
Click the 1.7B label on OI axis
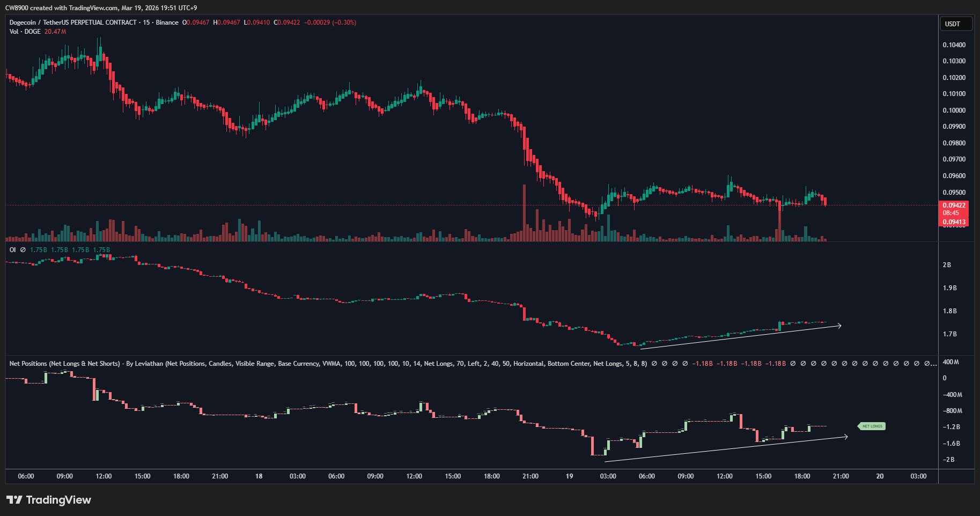pos(949,334)
